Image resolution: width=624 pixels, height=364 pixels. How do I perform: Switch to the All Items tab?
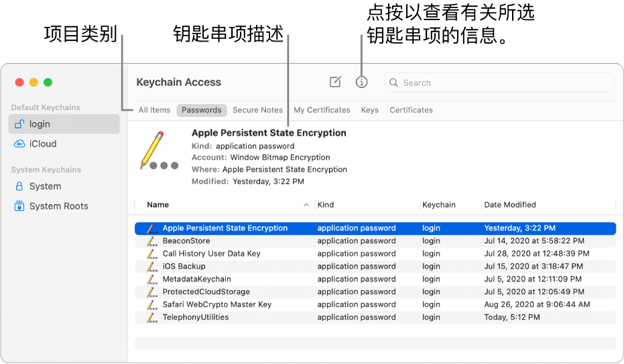(x=154, y=110)
